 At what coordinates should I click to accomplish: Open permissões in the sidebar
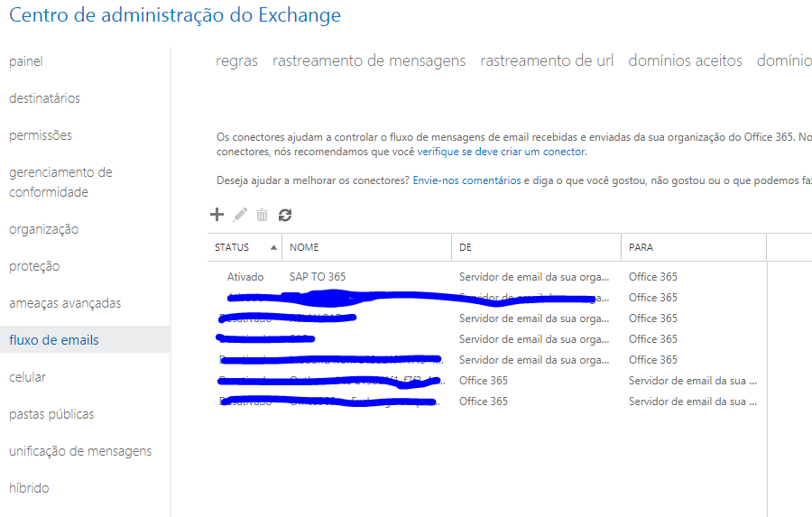click(41, 135)
